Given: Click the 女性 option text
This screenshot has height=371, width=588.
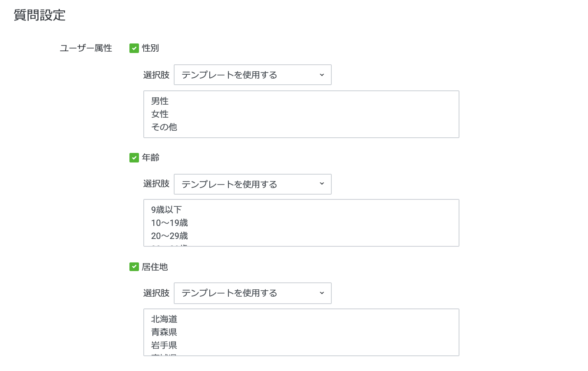Looking at the screenshot, I should pos(160,114).
